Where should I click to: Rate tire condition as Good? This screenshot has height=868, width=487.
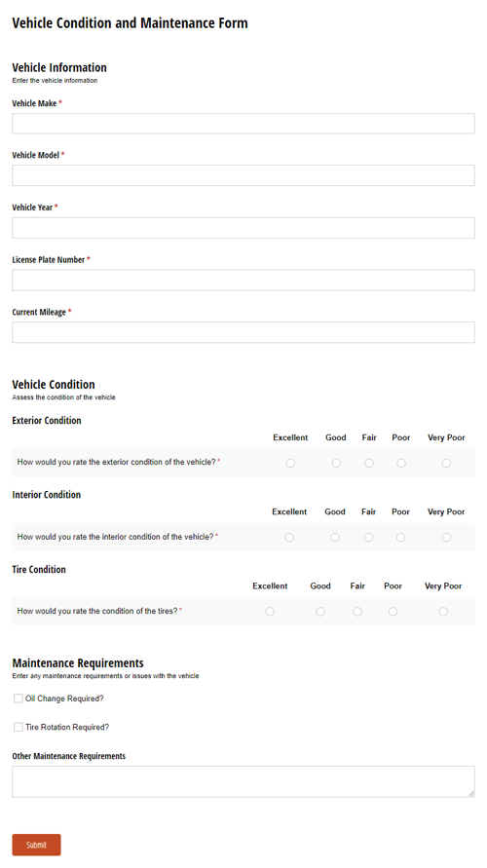tap(320, 612)
